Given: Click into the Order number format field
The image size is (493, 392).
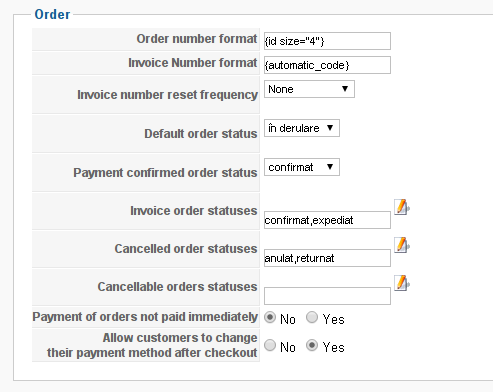Looking at the screenshot, I should pos(327,41).
